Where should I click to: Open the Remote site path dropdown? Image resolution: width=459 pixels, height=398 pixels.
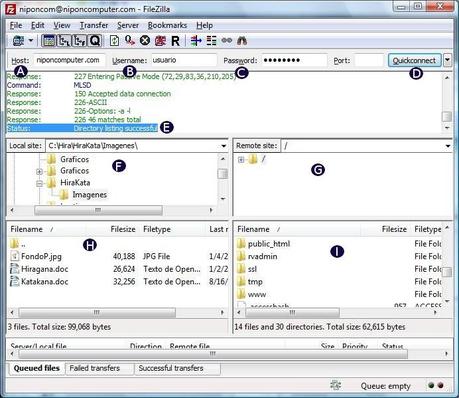pos(448,146)
